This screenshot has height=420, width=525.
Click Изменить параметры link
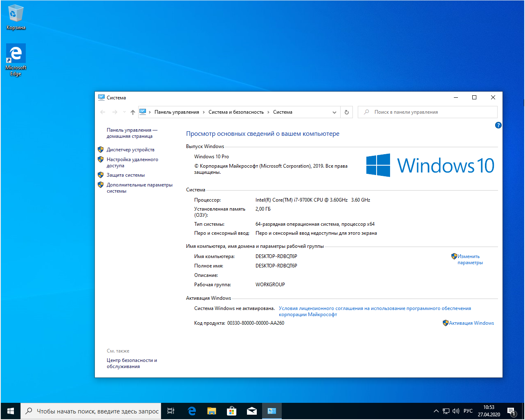tap(470, 259)
